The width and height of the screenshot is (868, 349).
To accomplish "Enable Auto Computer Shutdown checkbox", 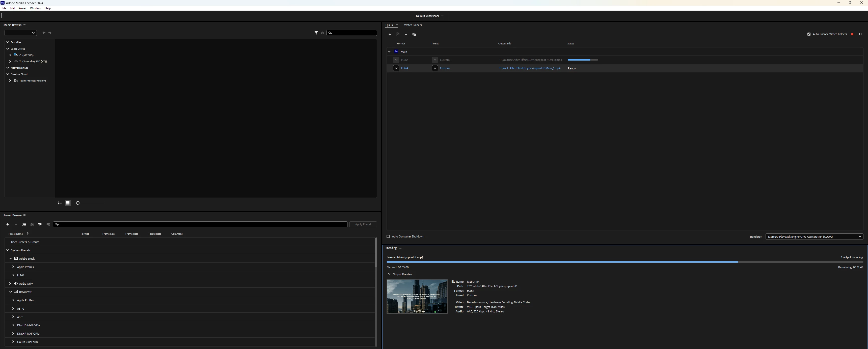I will click(388, 237).
